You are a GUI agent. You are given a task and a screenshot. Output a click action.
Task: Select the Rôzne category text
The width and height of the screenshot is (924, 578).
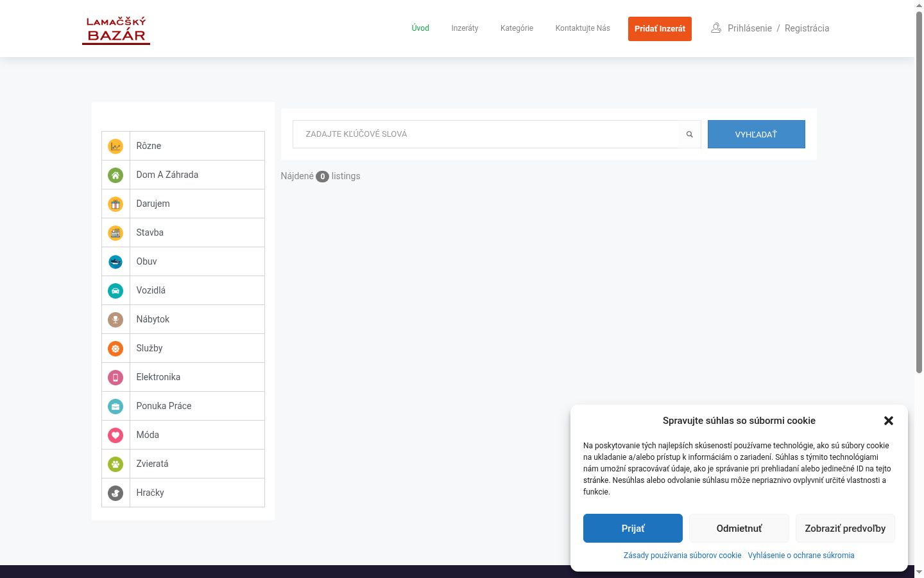[x=149, y=146]
